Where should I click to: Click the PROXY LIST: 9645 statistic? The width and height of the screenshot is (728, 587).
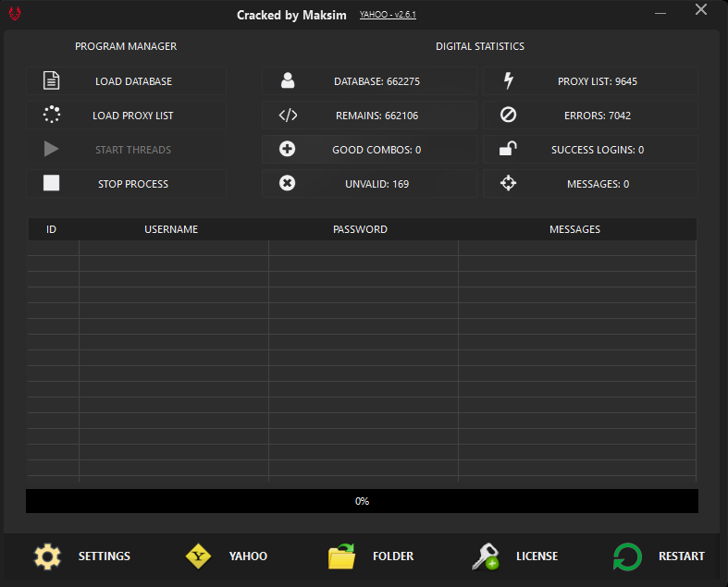pos(590,81)
